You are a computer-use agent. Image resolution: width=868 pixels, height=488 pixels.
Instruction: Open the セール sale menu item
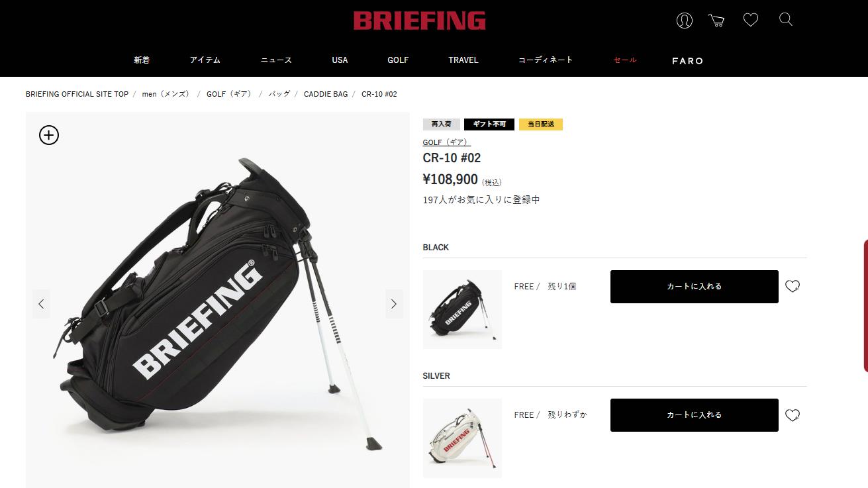point(625,60)
